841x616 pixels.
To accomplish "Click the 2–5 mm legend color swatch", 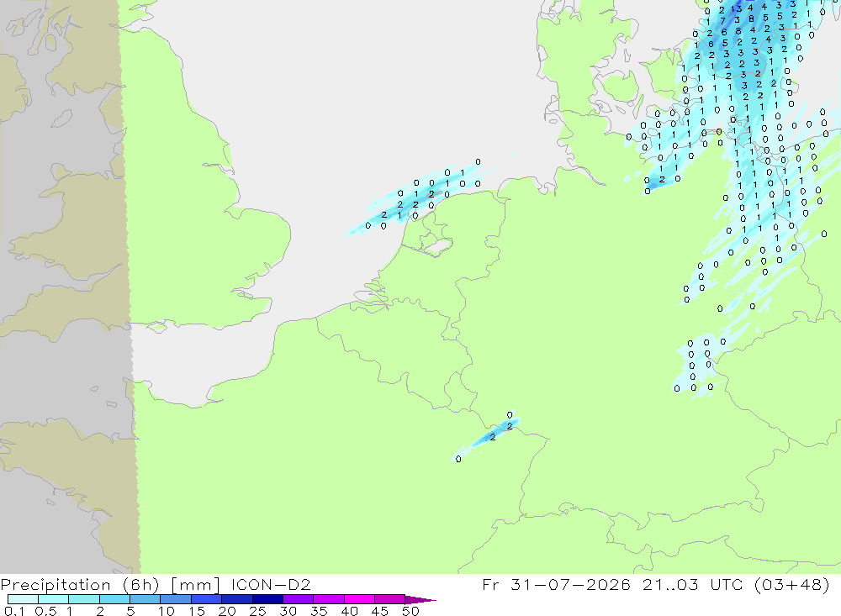I will [114, 599].
